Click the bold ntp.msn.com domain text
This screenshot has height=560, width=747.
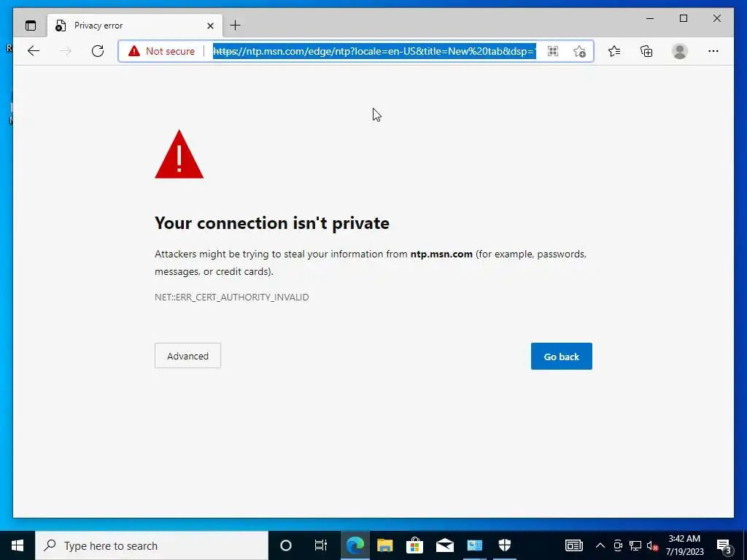click(441, 254)
